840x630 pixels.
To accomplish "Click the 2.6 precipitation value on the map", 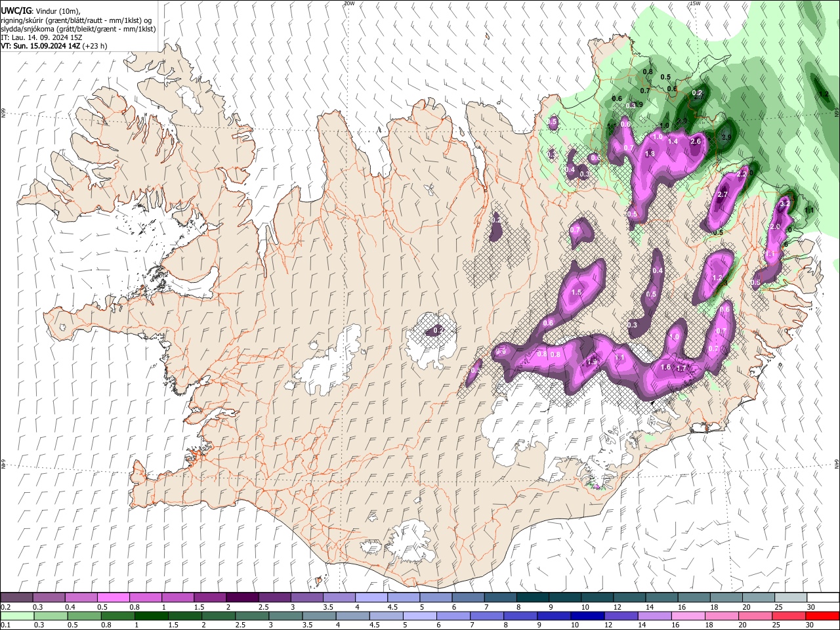I will coord(696,141).
